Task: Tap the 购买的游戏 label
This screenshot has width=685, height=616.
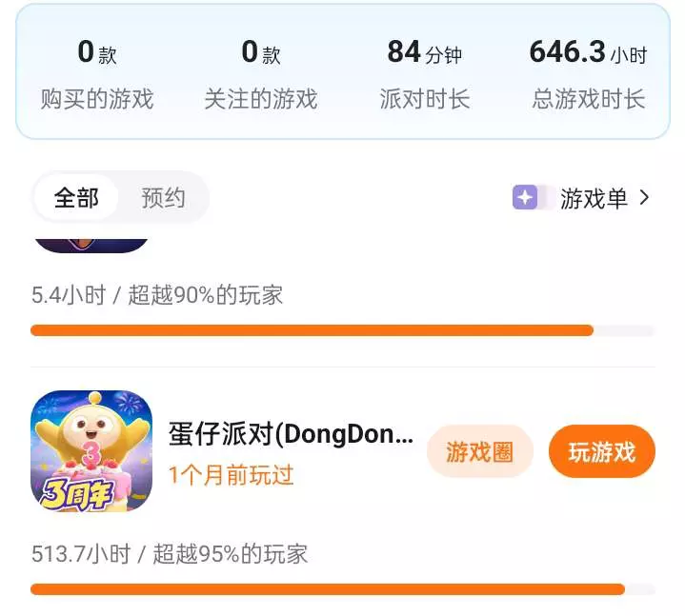Action: pos(97,99)
